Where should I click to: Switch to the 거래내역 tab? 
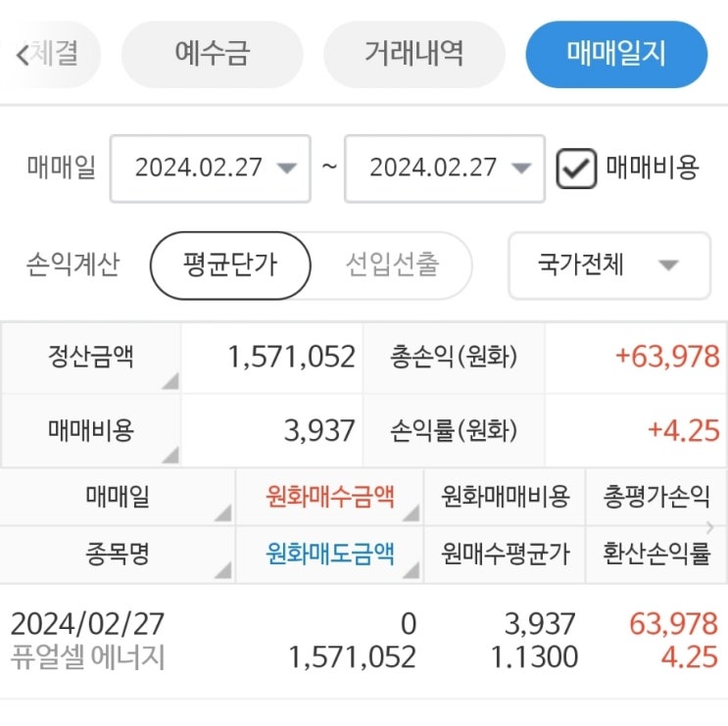tap(414, 54)
